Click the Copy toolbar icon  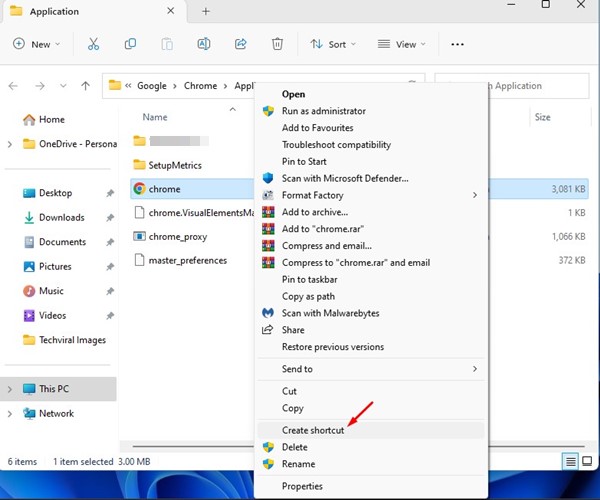130,44
